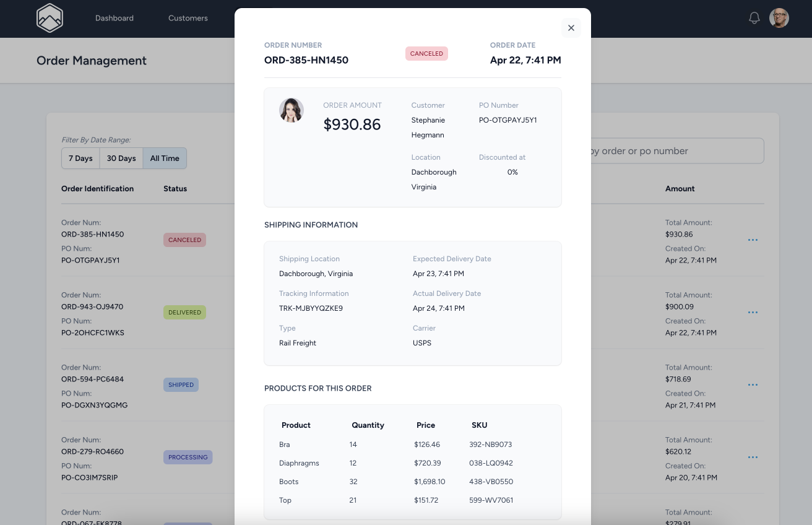The height and width of the screenshot is (525, 812).
Task: Click the Bra product row
Action: (x=413, y=445)
